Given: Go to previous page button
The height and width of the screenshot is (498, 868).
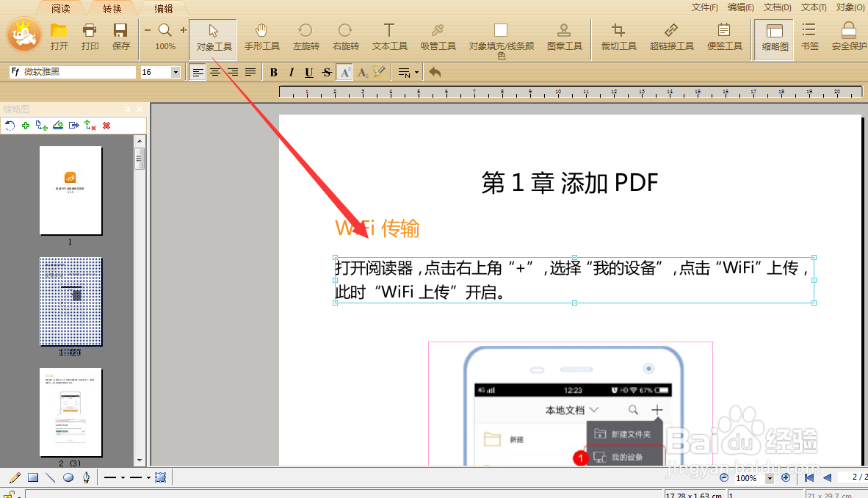Looking at the screenshot, I should [827, 477].
